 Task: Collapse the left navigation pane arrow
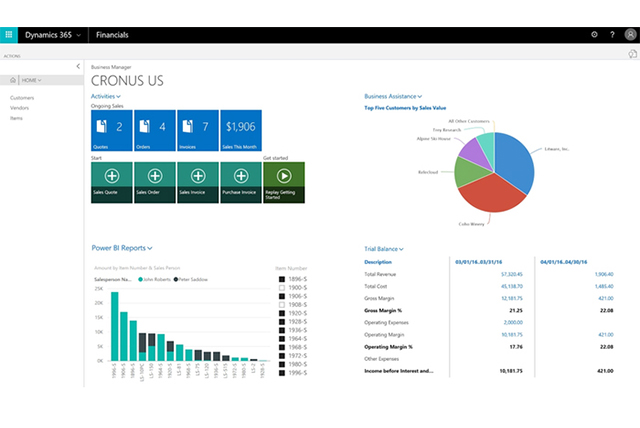tap(78, 66)
